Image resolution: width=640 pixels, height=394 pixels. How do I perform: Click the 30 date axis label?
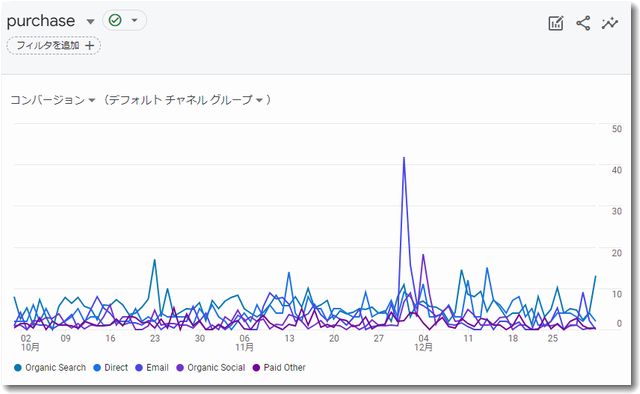click(200, 338)
